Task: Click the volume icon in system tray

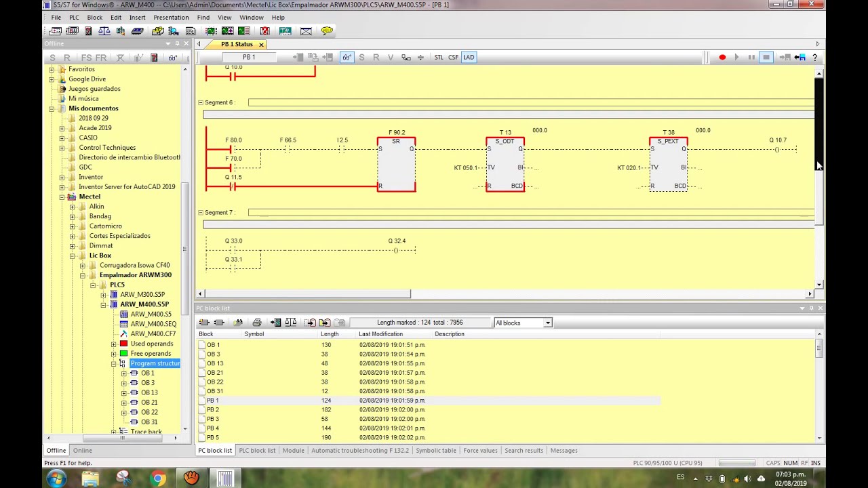Action: [x=747, y=479]
